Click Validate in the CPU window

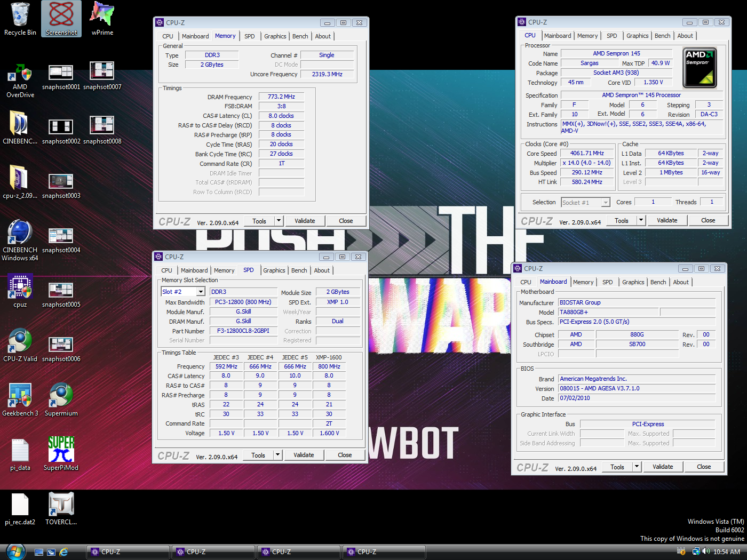(667, 220)
